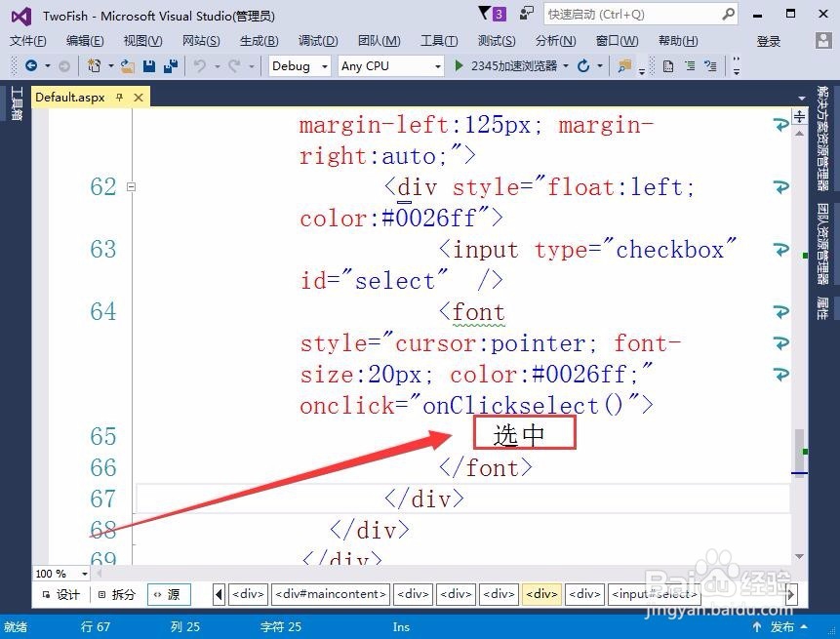
Task: Select the highlighted div breadcrumb
Action: pyautogui.click(x=541, y=594)
